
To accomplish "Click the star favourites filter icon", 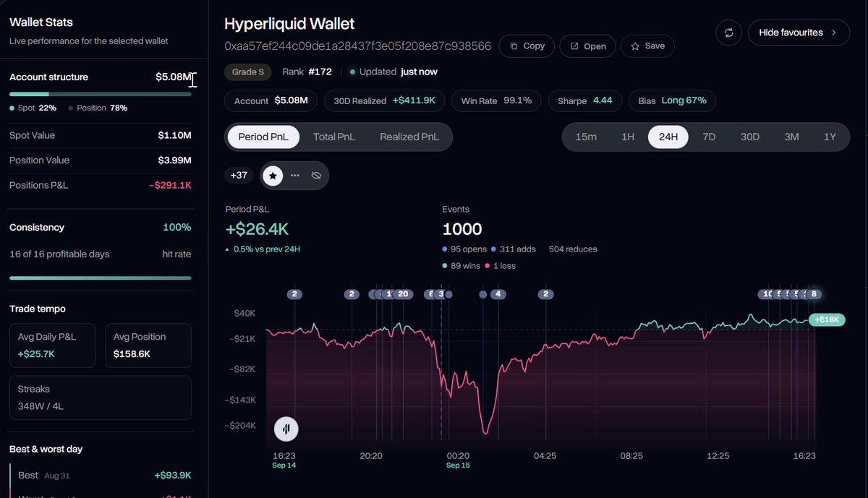I will 273,176.
